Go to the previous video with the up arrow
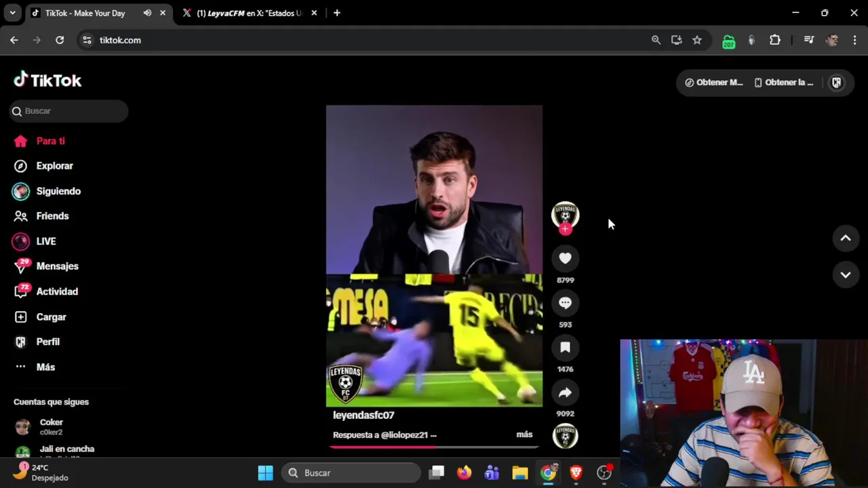The height and width of the screenshot is (488, 868). coord(846,238)
